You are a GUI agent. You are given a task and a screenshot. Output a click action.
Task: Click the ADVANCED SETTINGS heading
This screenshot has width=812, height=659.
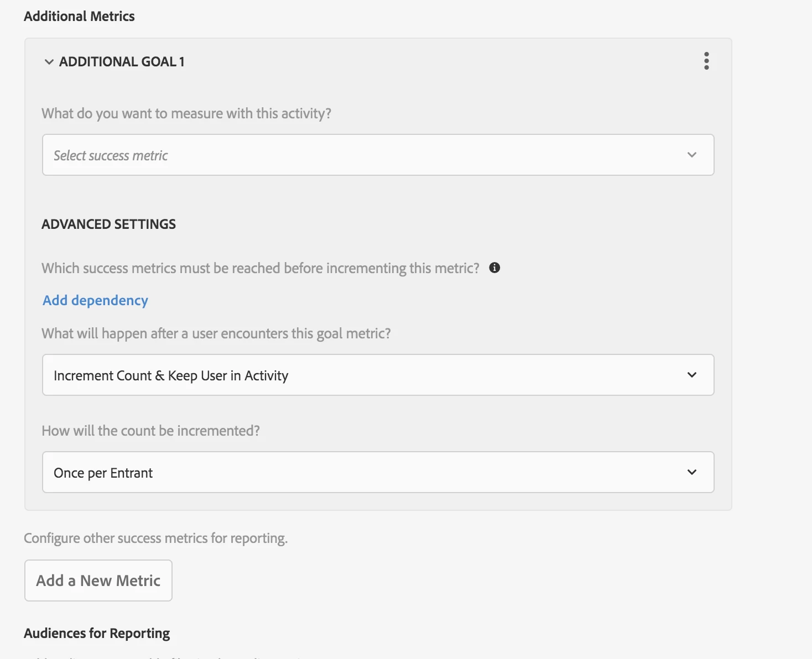pyautogui.click(x=108, y=224)
